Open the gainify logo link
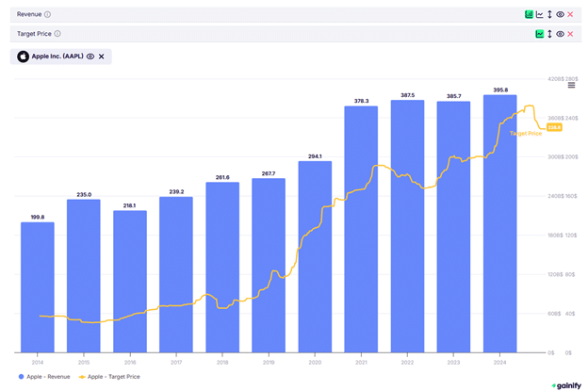Image resolution: width=588 pixels, height=391 pixels. pyautogui.click(x=566, y=385)
